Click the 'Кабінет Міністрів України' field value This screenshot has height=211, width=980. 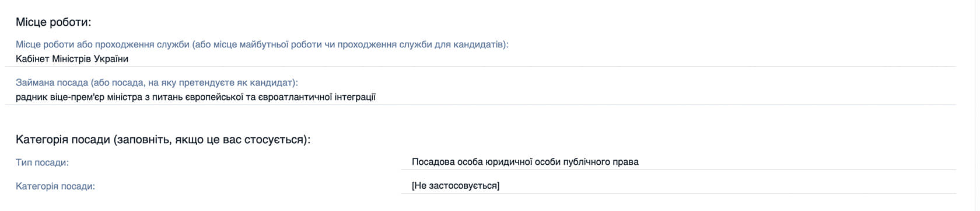click(72, 58)
